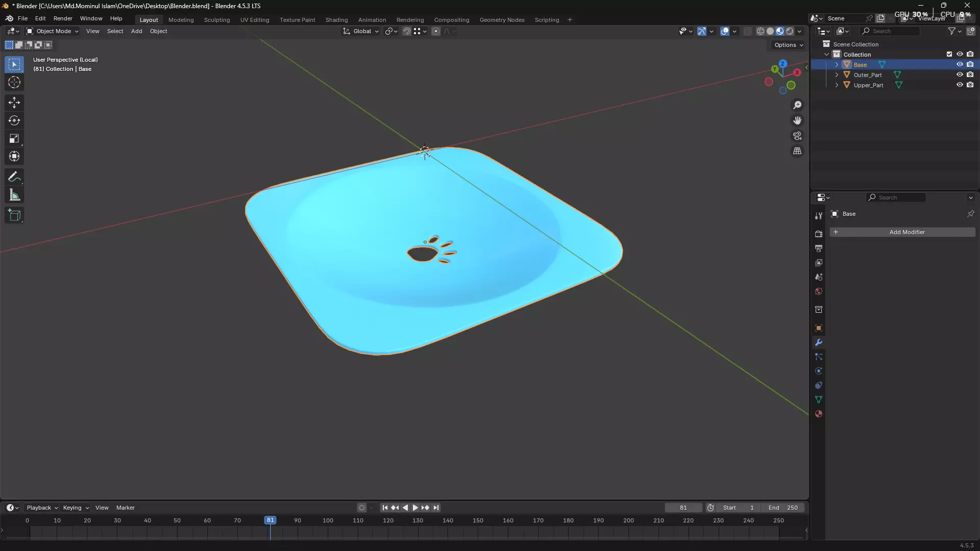This screenshot has width=980, height=551.
Task: Select the Scale tool
Action: [x=14, y=139]
